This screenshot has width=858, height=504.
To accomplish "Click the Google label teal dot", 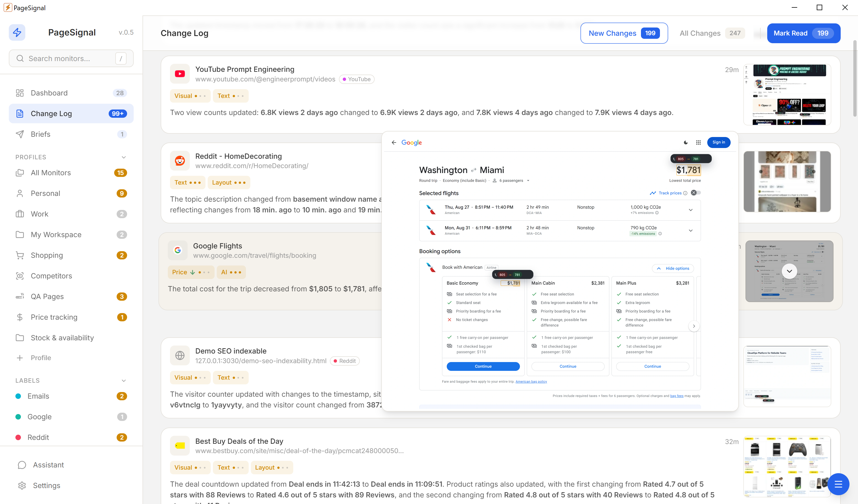I will pos(18,417).
